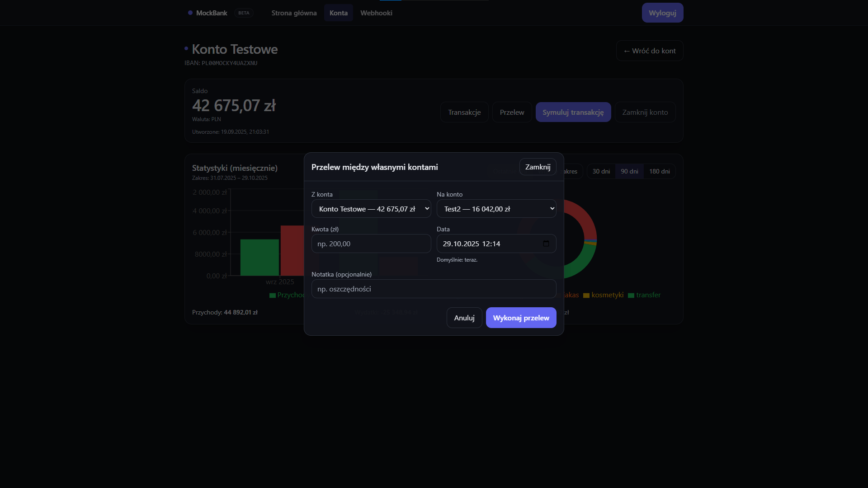The image size is (868, 488).
Task: Open the calendar picker in Data field
Action: click(546, 244)
